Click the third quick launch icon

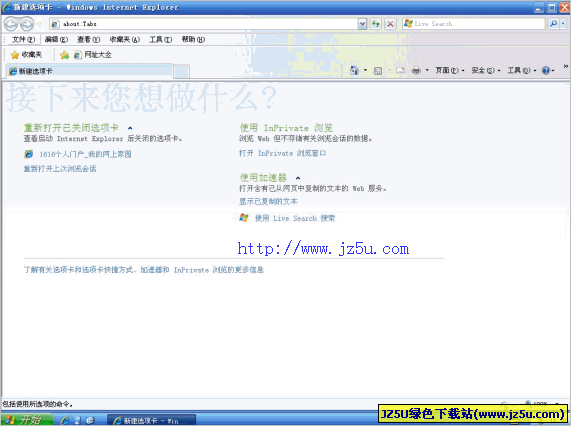(90, 420)
